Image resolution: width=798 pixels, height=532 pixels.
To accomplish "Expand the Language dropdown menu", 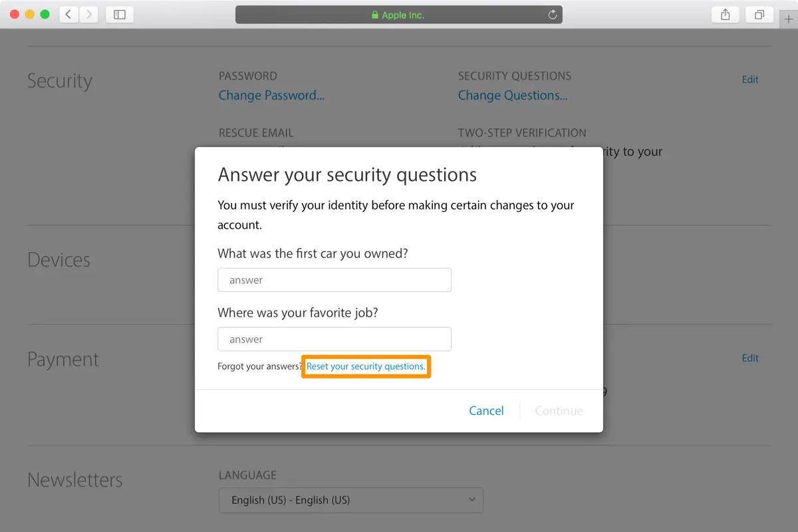I will (x=350, y=500).
